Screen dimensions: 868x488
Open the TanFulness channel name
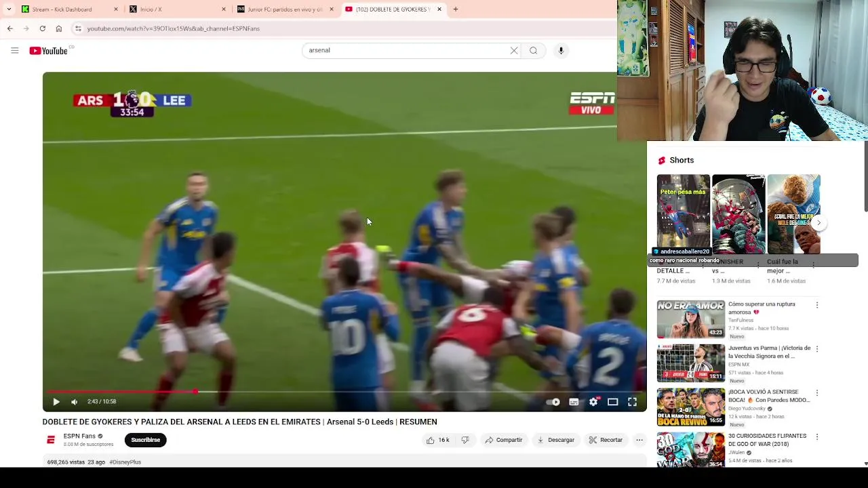coord(741,321)
